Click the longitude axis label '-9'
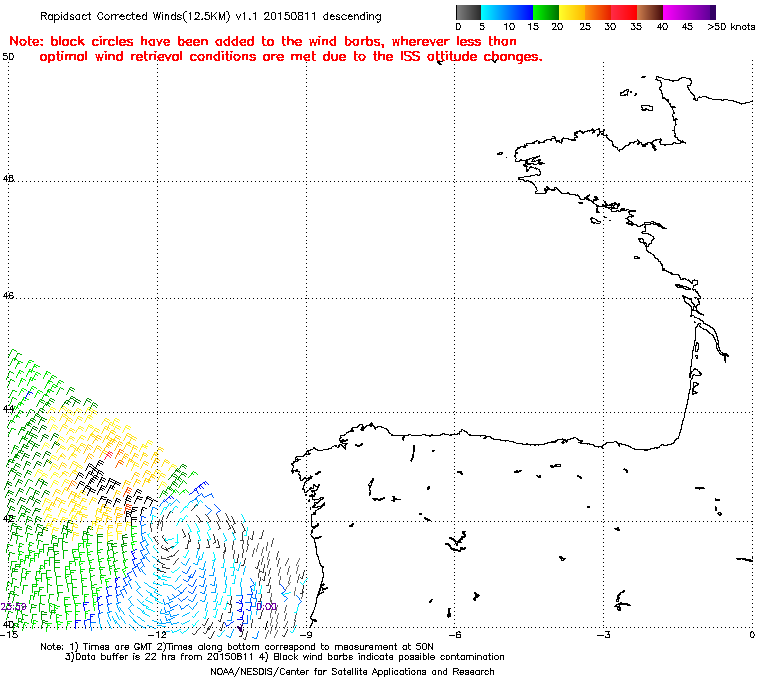 (306, 635)
